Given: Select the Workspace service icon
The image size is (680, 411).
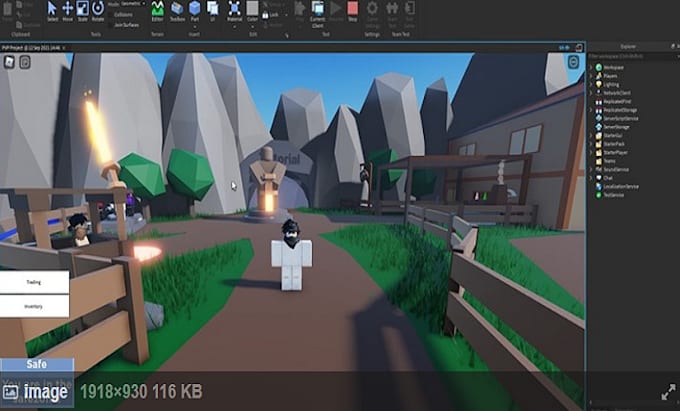Looking at the screenshot, I should [599, 67].
